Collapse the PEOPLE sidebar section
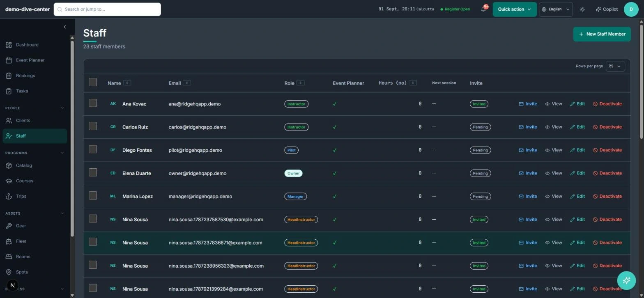The image size is (644, 298). click(62, 108)
